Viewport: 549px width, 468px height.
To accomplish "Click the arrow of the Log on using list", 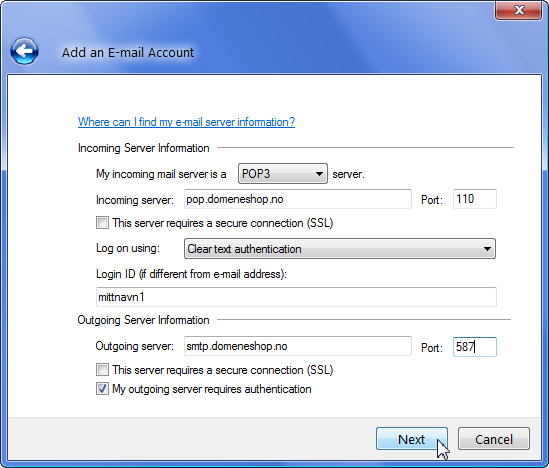I will click(487, 249).
